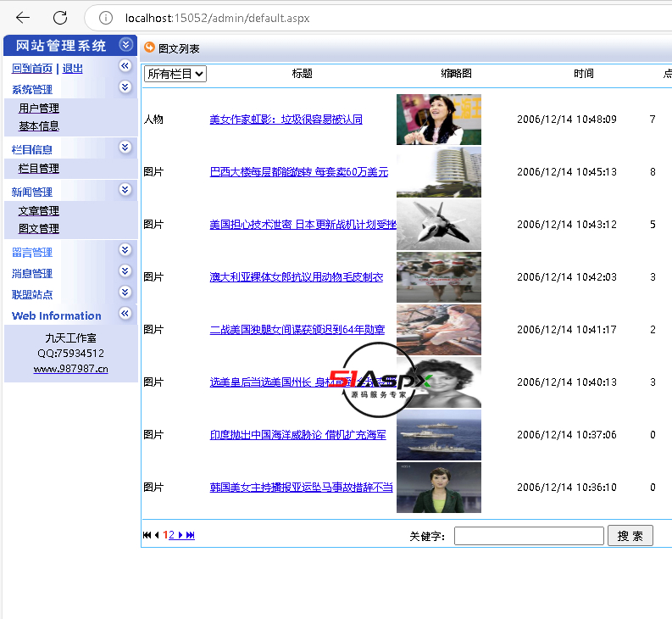Toggle the Web Information panel chevron
672x619 pixels.
pyautogui.click(x=125, y=314)
